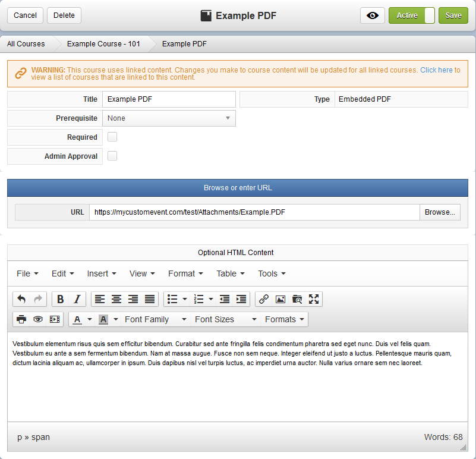Check the Admin Approval checkbox

coord(112,156)
